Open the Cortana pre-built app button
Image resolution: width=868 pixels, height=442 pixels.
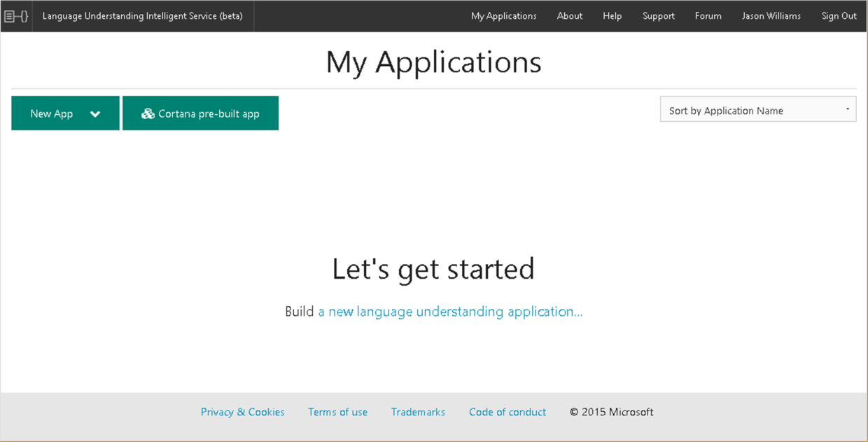coord(209,113)
